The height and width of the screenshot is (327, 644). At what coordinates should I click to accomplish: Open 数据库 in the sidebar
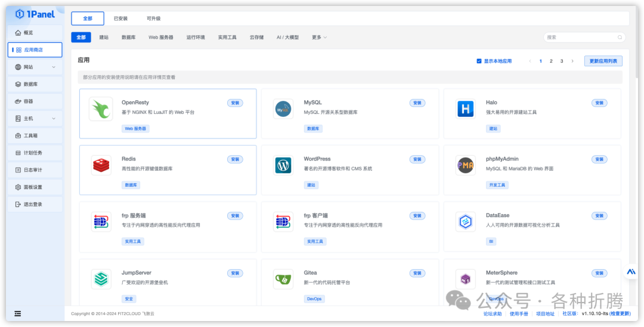click(x=35, y=84)
